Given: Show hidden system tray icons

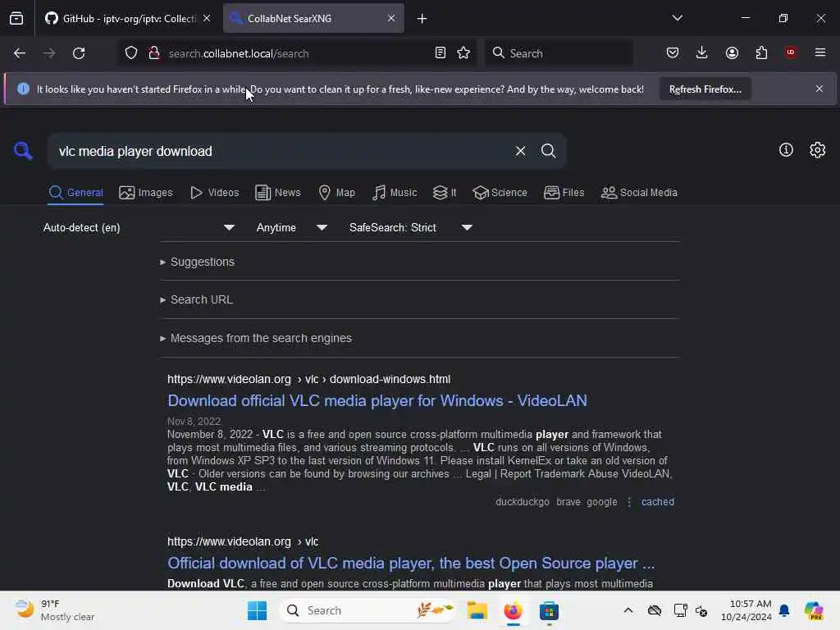Looking at the screenshot, I should pyautogui.click(x=628, y=610).
